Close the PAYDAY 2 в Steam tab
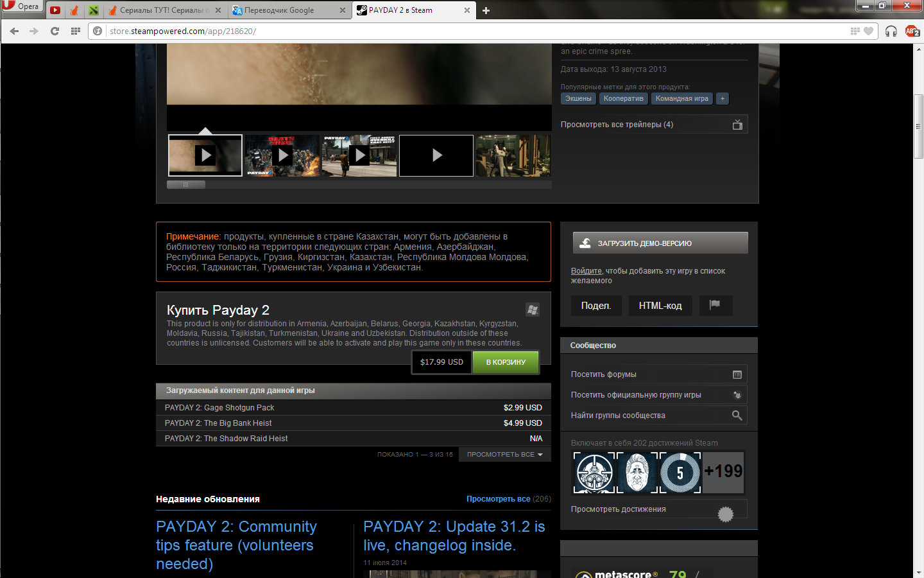Image resolution: width=924 pixels, height=578 pixels. 466,10
